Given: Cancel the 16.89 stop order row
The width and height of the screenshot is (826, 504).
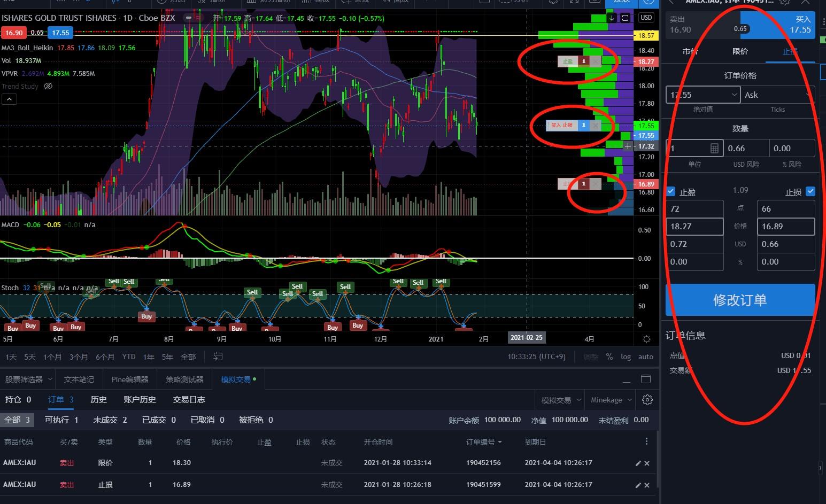Looking at the screenshot, I should [647, 485].
